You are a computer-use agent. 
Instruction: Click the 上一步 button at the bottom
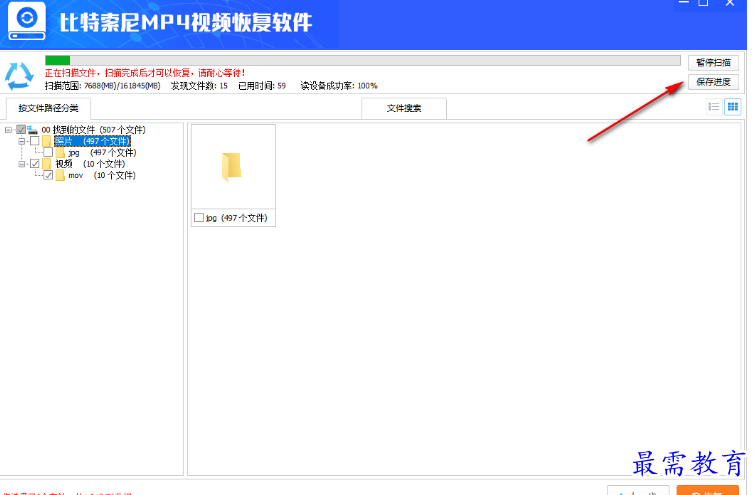pos(638,491)
